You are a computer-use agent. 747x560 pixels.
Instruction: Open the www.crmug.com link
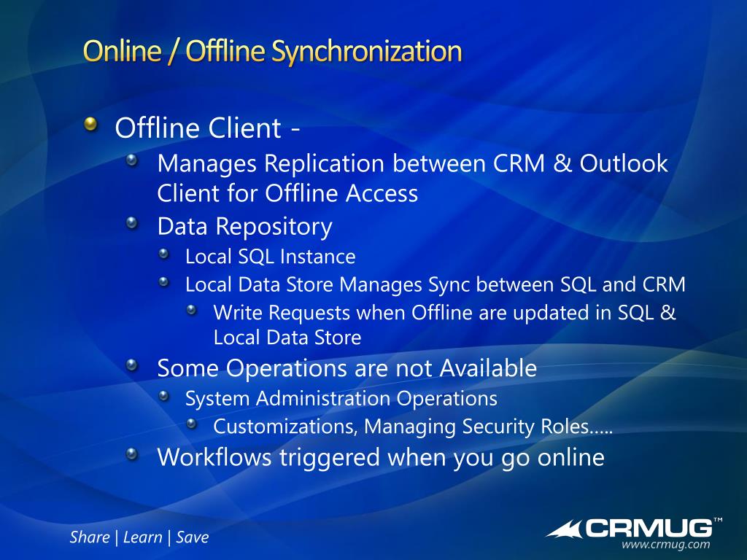coord(665,544)
